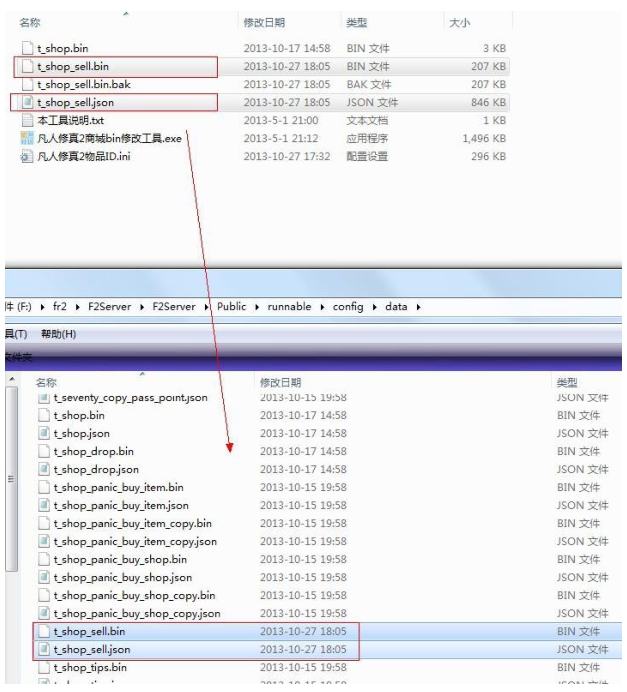Click the BAK 文件 type cell
The width and height of the screenshot is (627, 692).
pyautogui.click(x=369, y=84)
